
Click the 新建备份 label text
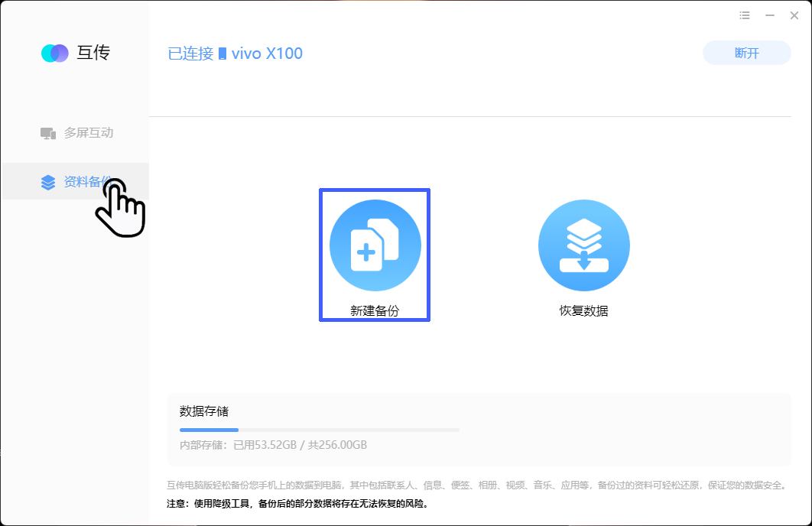click(375, 310)
